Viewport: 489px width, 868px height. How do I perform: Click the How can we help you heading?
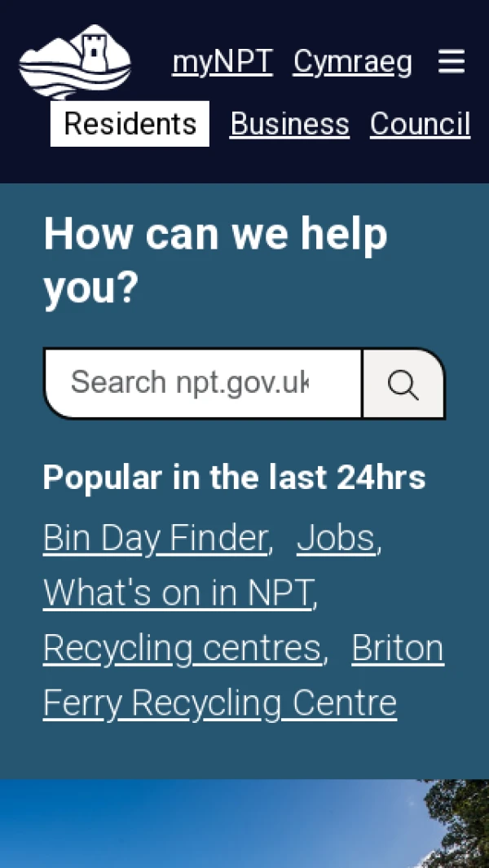click(215, 261)
